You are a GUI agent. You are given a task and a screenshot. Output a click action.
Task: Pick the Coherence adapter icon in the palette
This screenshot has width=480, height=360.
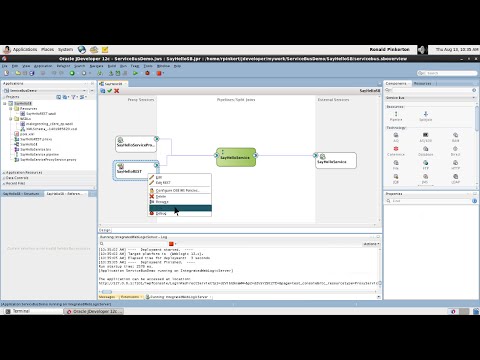click(396, 151)
